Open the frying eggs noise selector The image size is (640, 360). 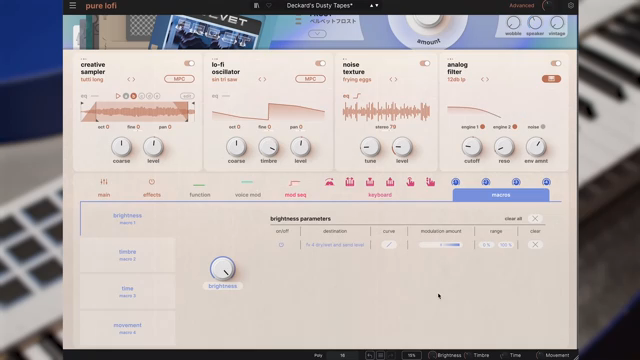pos(357,80)
